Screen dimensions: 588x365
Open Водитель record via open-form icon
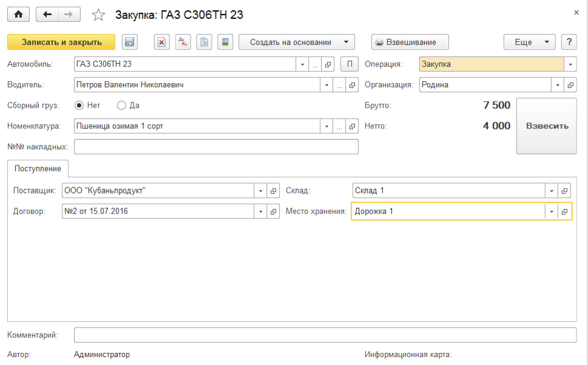coord(352,85)
